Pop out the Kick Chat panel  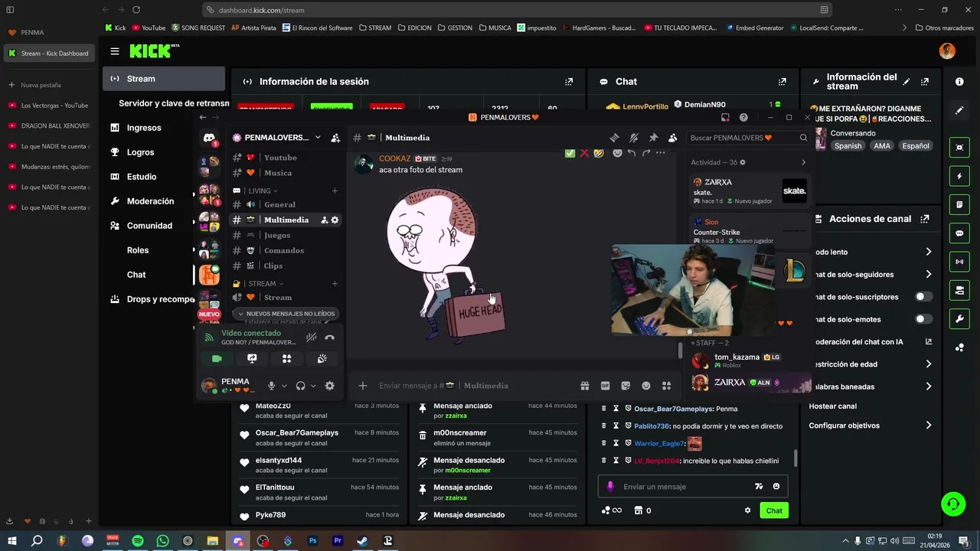(782, 81)
